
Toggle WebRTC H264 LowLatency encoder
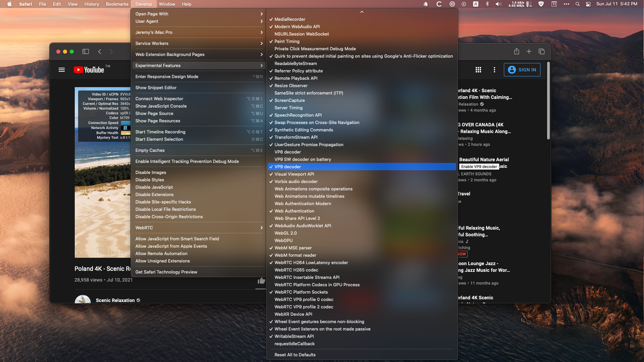(311, 262)
